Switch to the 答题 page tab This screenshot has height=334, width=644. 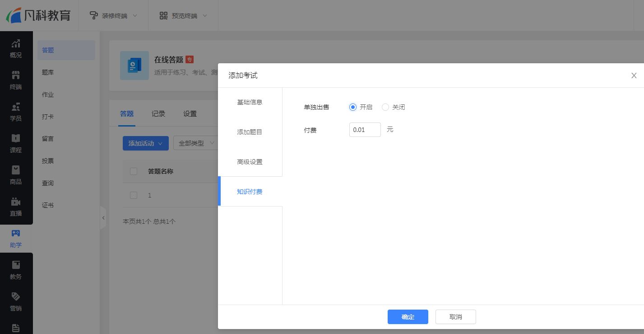pyautogui.click(x=127, y=114)
